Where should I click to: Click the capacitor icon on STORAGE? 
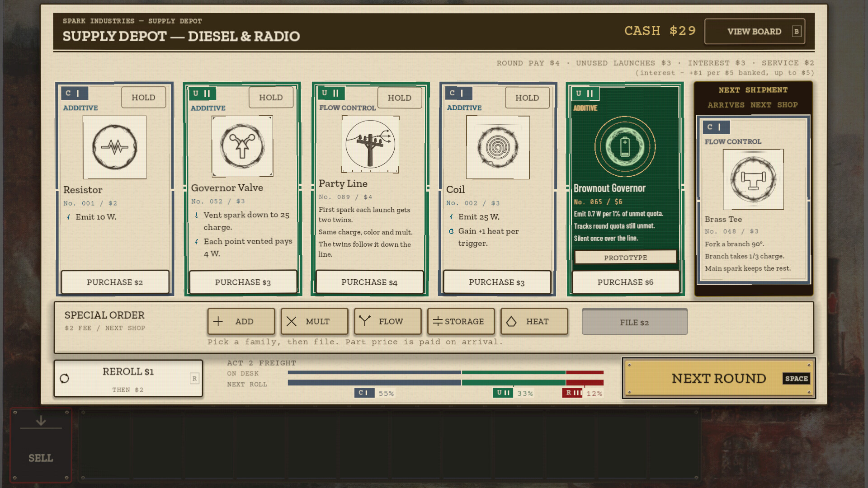(438, 321)
